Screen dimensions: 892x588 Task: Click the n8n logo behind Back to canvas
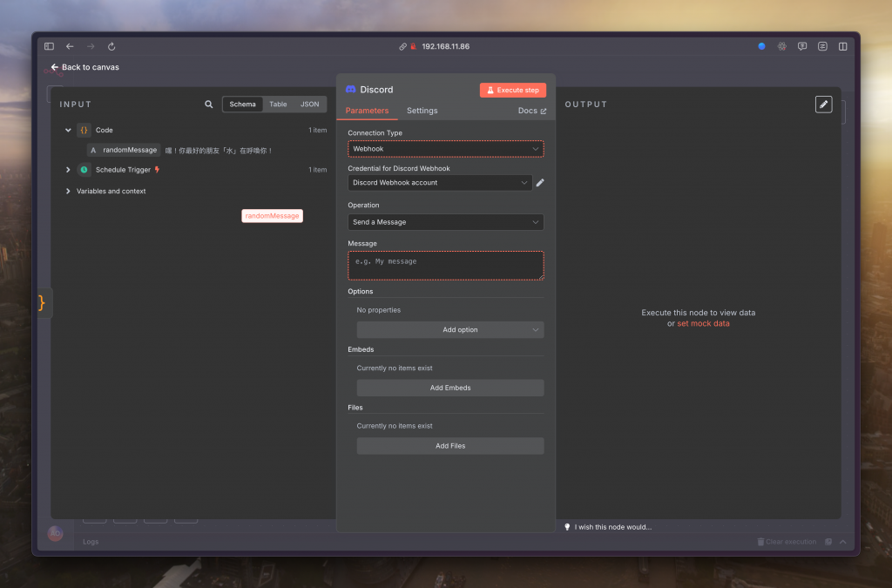click(53, 71)
